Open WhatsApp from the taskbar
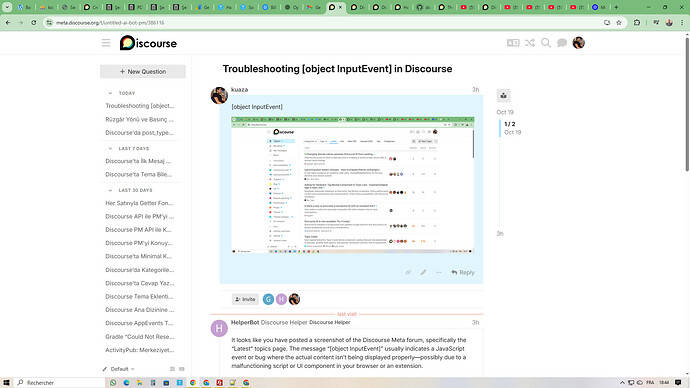The height and width of the screenshot is (388, 690). click(x=113, y=383)
